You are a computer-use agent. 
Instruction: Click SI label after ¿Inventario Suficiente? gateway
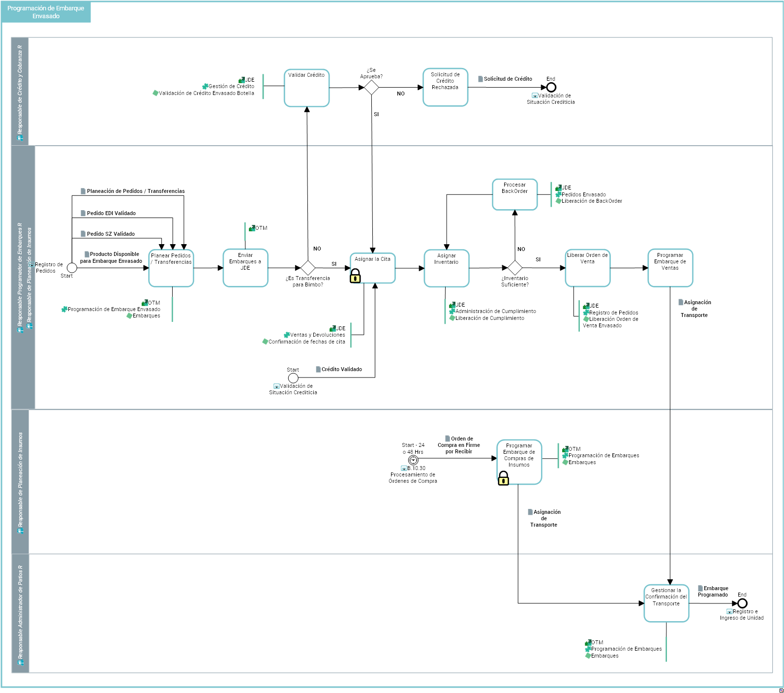(538, 259)
